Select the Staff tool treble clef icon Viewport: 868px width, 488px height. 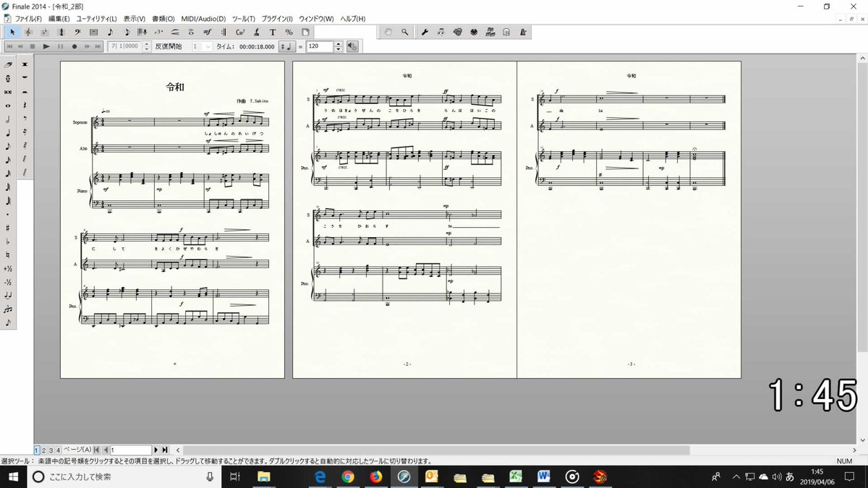tap(28, 32)
